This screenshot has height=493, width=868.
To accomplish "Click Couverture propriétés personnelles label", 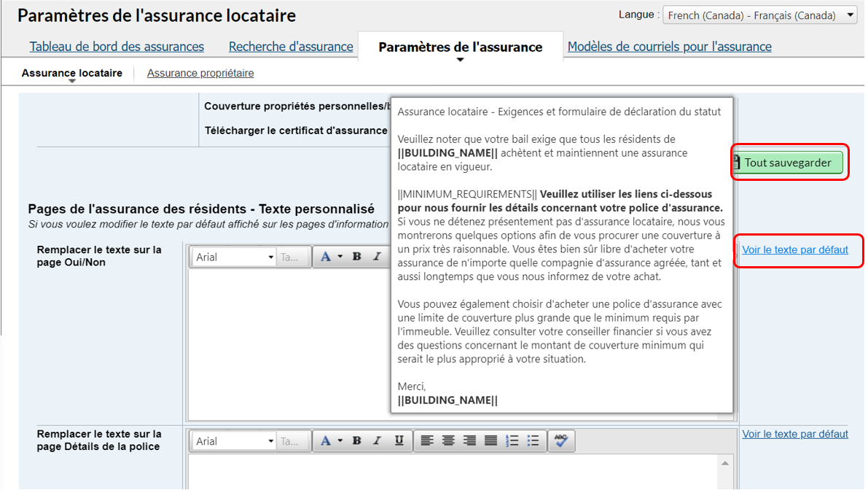I will point(297,106).
